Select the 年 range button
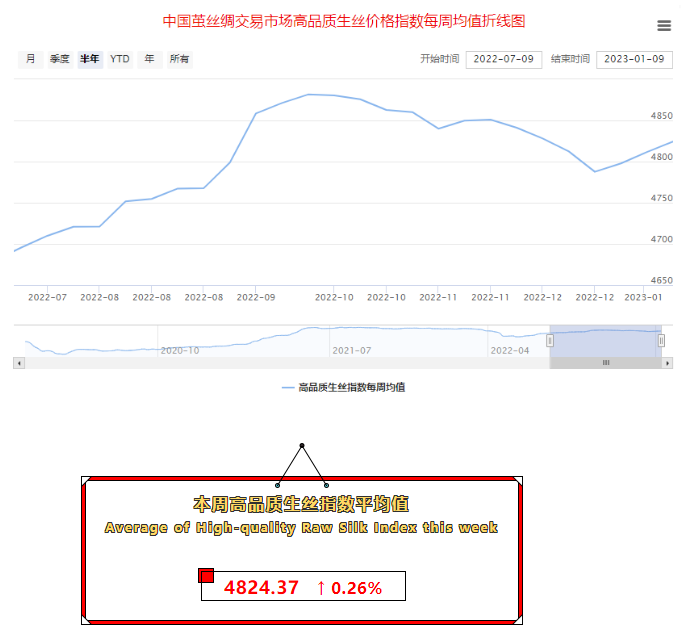This screenshot has height=637, width=685. [x=149, y=60]
